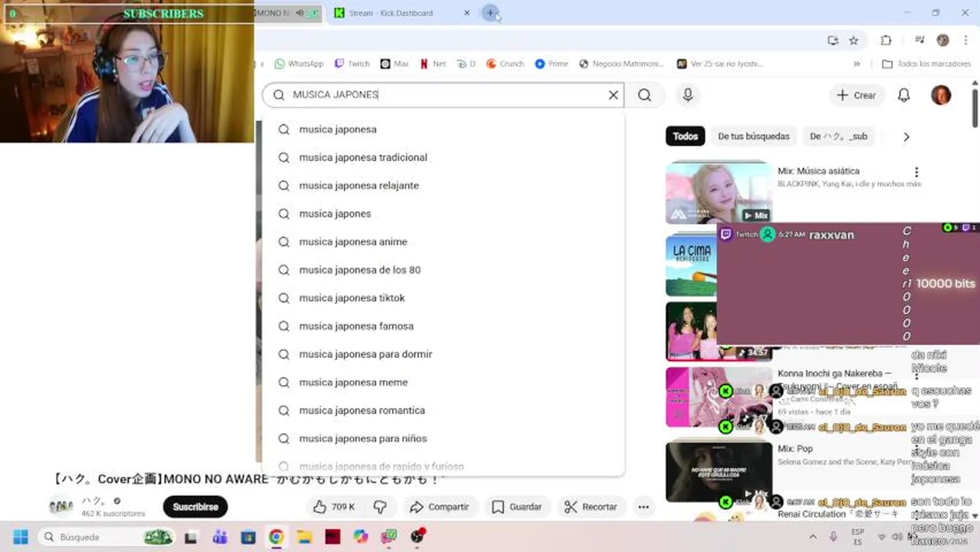Show hidden system tray icons chevron
This screenshot has width=980, height=552.
coord(813,537)
